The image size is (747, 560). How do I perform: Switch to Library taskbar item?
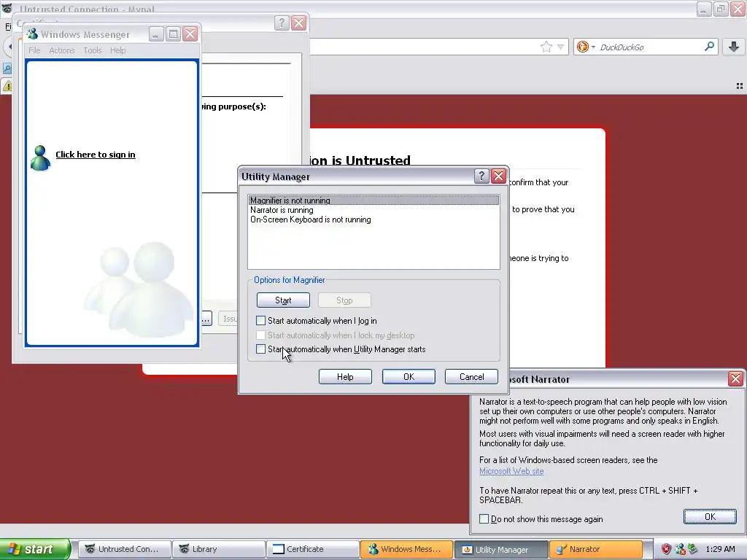[218, 549]
